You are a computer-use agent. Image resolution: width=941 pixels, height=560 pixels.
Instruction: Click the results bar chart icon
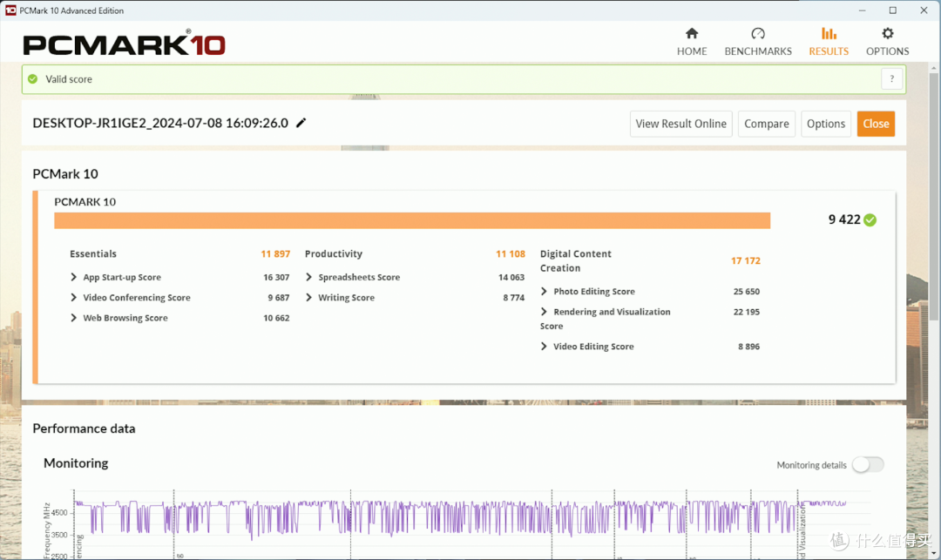click(x=829, y=33)
